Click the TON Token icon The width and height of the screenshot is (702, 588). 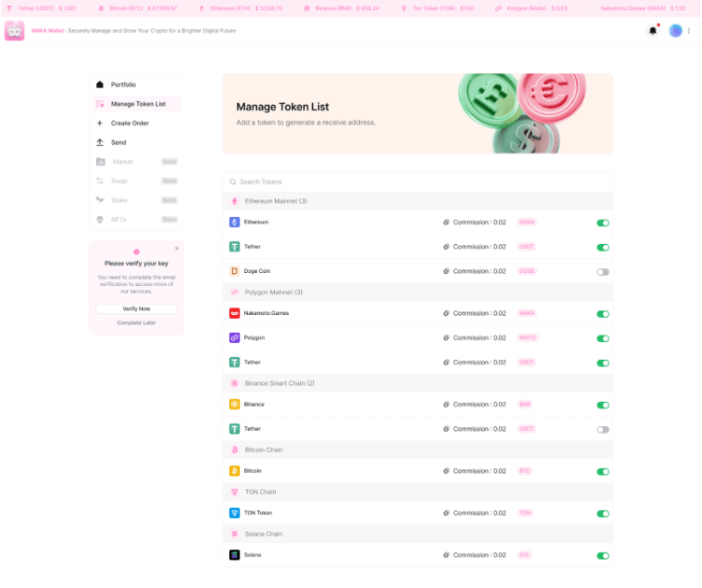(235, 513)
